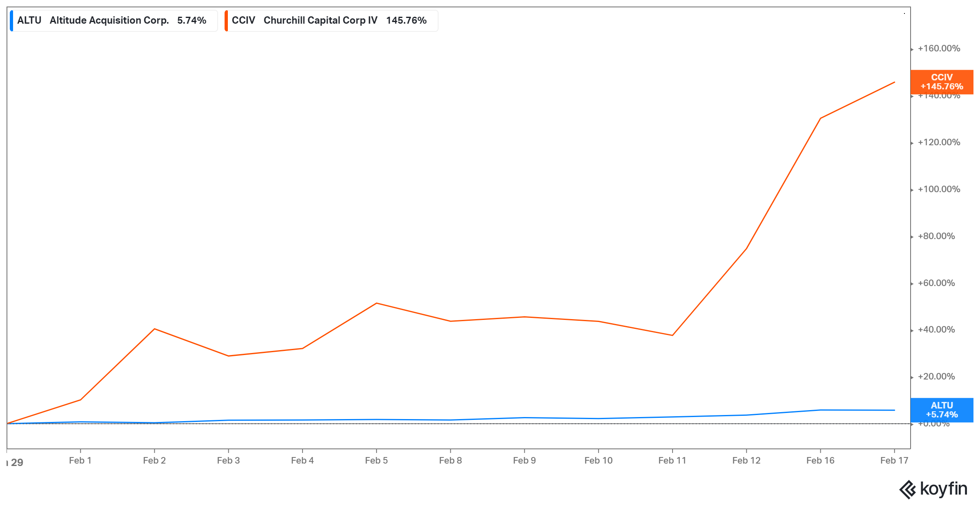Click the Feb 16 date label
980x506 pixels.
(x=820, y=460)
